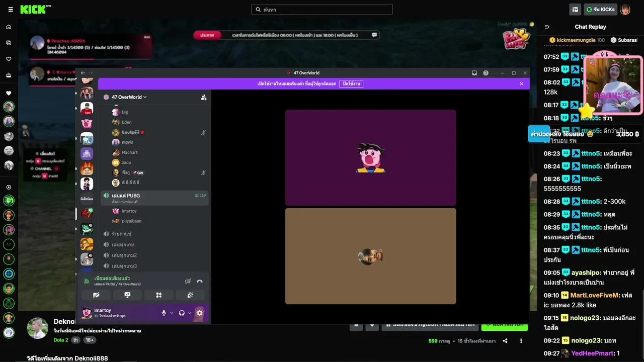Click the crown icon in Kick sidebar

pyautogui.click(x=9, y=75)
